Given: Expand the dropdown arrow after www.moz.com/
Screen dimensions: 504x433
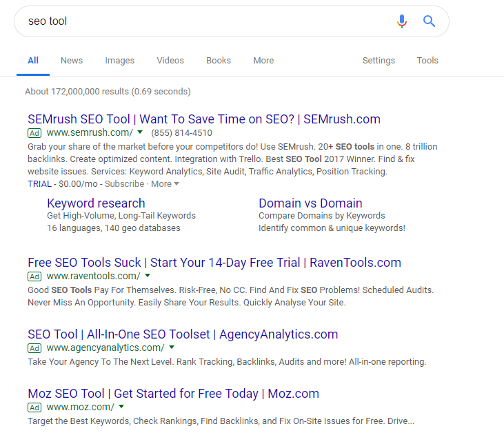Looking at the screenshot, I should [x=121, y=407].
